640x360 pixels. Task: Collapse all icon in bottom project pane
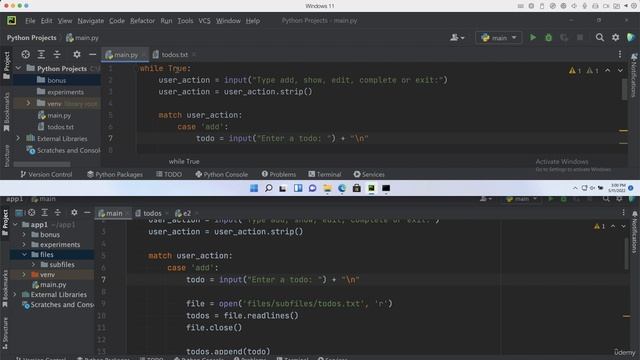pyautogui.click(x=58, y=213)
